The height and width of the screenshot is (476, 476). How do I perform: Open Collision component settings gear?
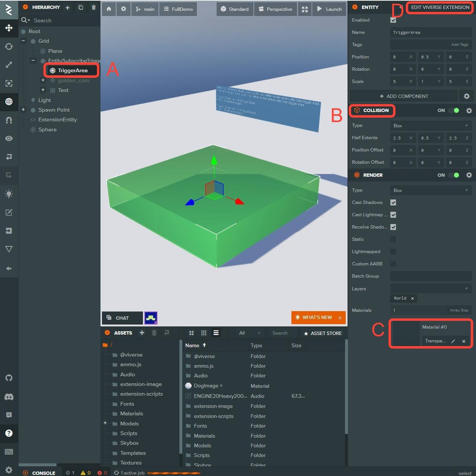tap(469, 111)
